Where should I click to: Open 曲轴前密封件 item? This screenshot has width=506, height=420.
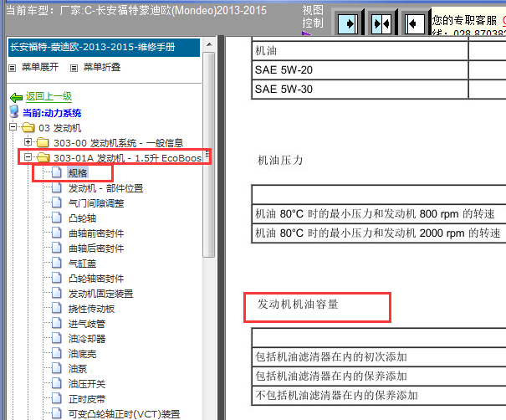click(96, 233)
